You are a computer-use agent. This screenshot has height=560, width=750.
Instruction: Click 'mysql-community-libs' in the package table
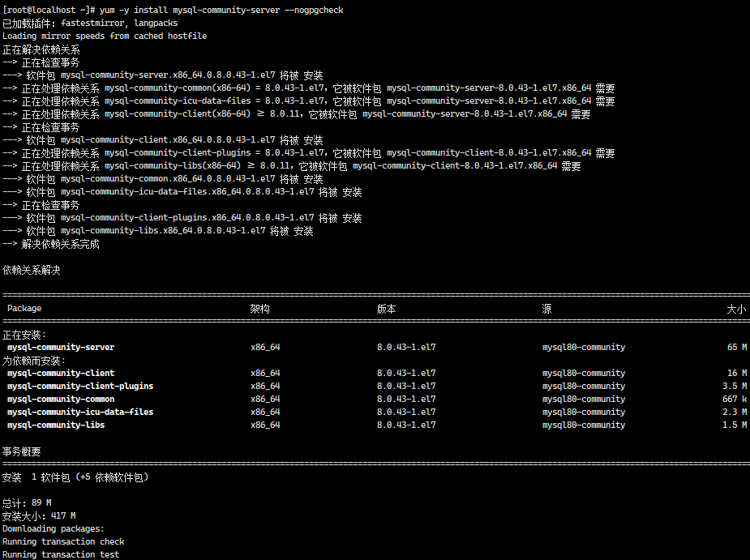(x=56, y=425)
